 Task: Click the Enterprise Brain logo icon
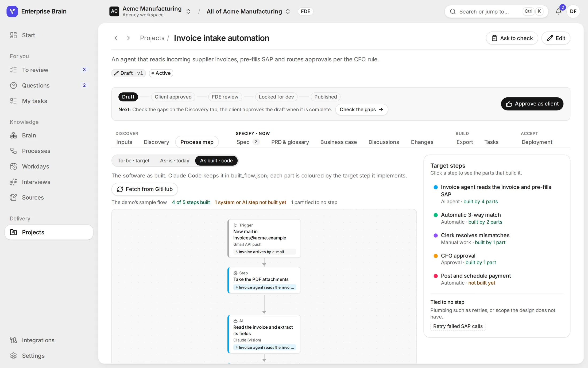(x=12, y=11)
